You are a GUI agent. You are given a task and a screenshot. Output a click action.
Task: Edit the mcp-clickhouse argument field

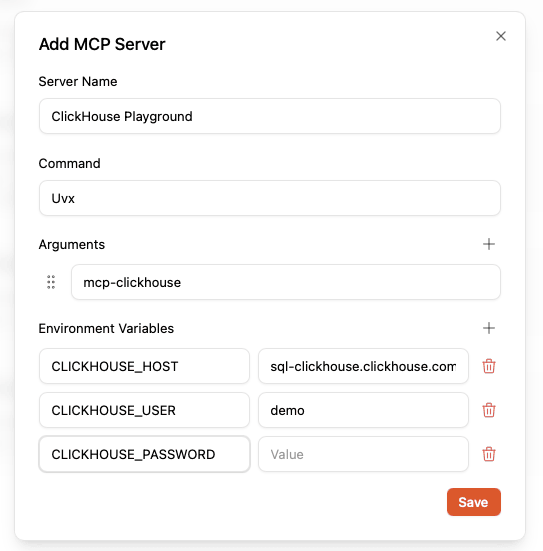pyautogui.click(x=286, y=282)
